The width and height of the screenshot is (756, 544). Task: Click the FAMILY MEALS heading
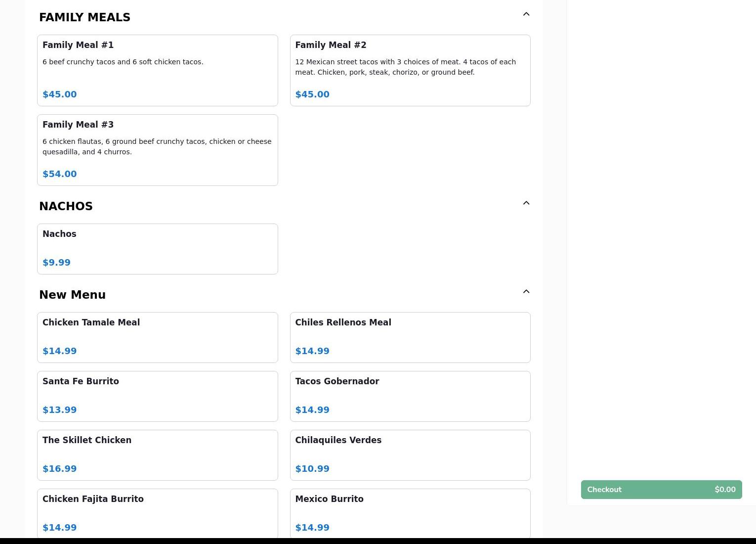coord(84,18)
